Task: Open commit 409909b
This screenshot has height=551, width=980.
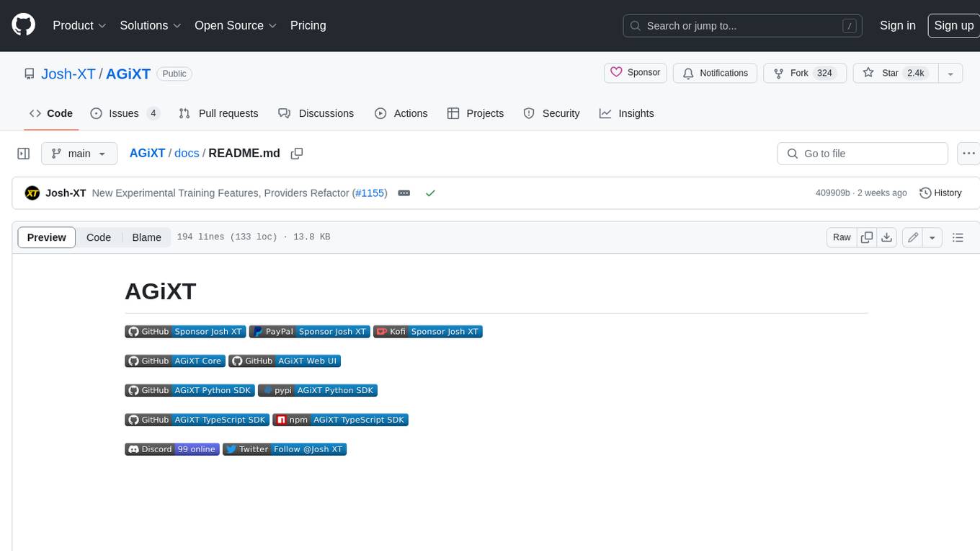Action: (832, 193)
